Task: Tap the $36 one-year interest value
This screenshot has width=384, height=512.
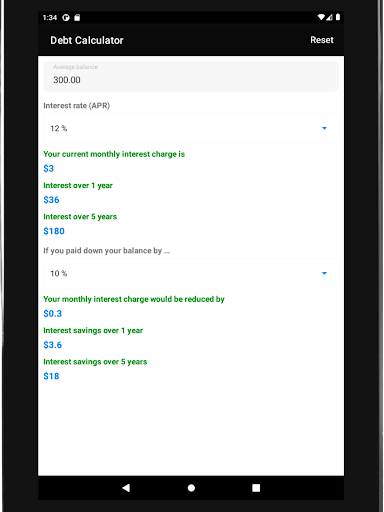Action: pyautogui.click(x=51, y=200)
